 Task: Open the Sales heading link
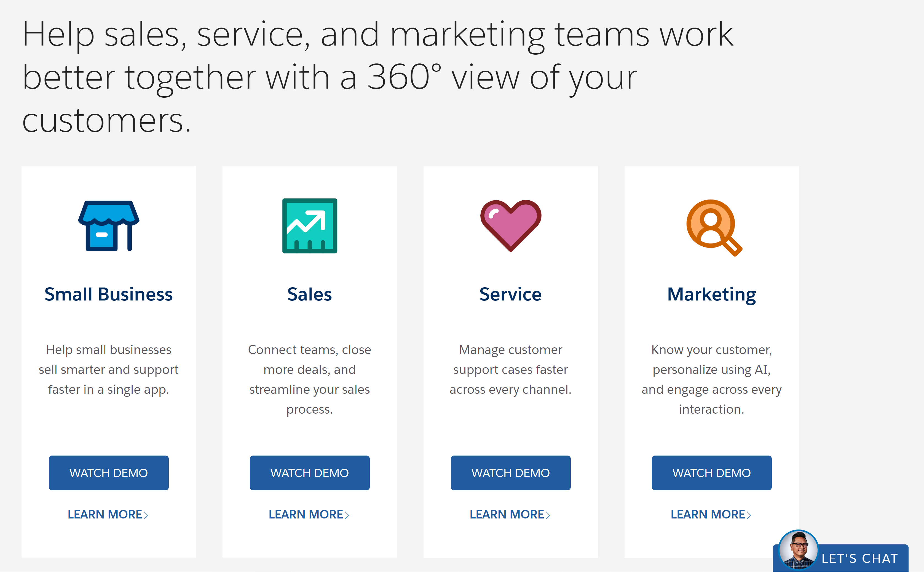point(310,294)
